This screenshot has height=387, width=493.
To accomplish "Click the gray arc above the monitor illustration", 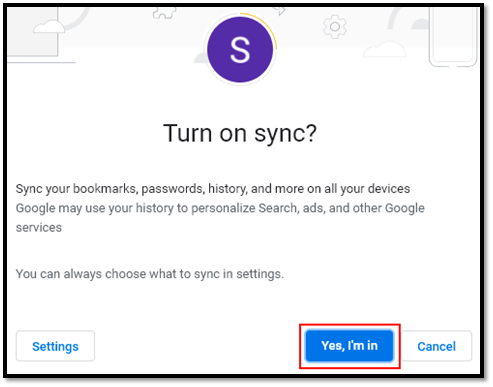I will pos(76,19).
